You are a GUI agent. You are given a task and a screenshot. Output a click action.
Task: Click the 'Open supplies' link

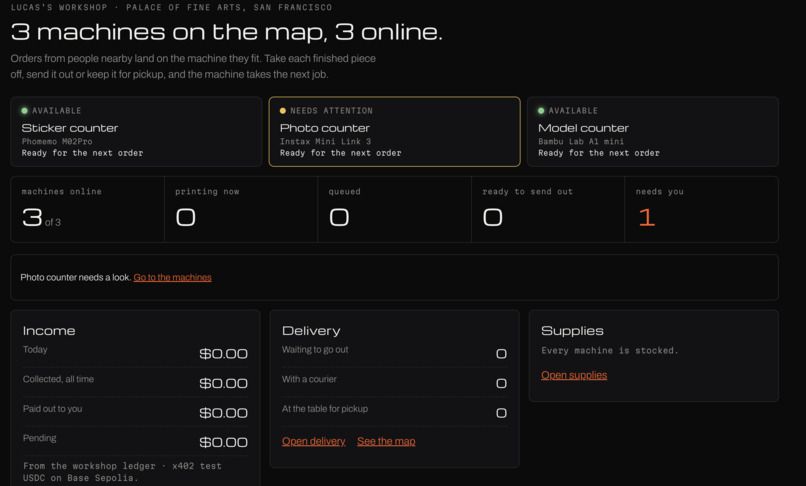(x=574, y=375)
